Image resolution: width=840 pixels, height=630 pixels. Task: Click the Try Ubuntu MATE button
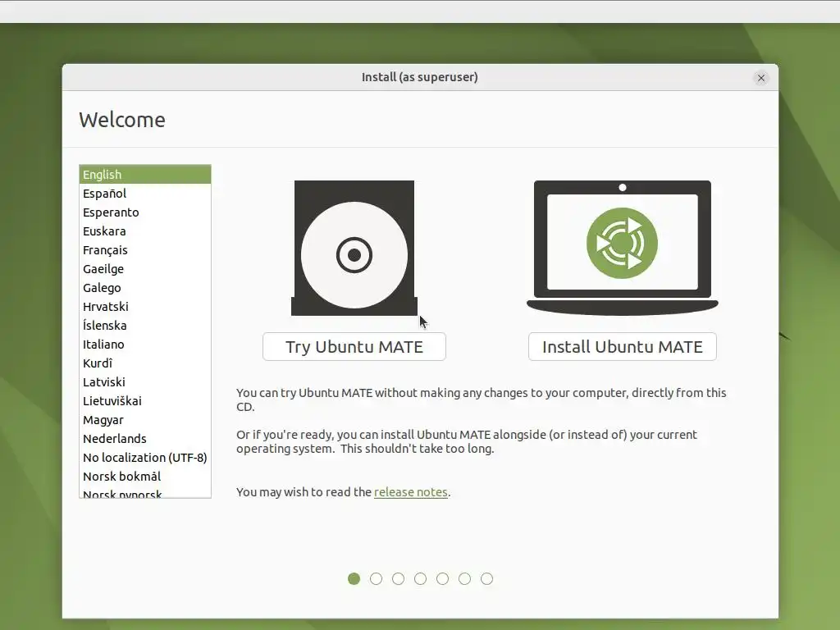tap(354, 347)
